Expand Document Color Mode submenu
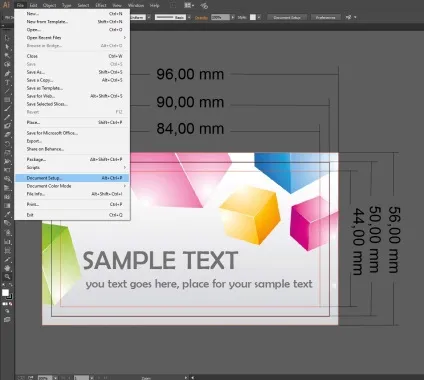The height and width of the screenshot is (380, 424). click(72, 186)
